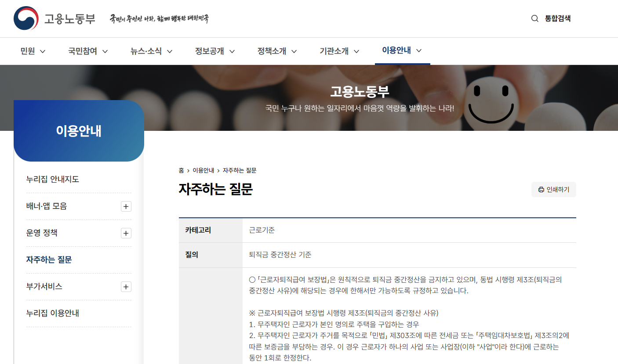
Task: Expand the chevron next to 정책소개
Action: coord(294,51)
